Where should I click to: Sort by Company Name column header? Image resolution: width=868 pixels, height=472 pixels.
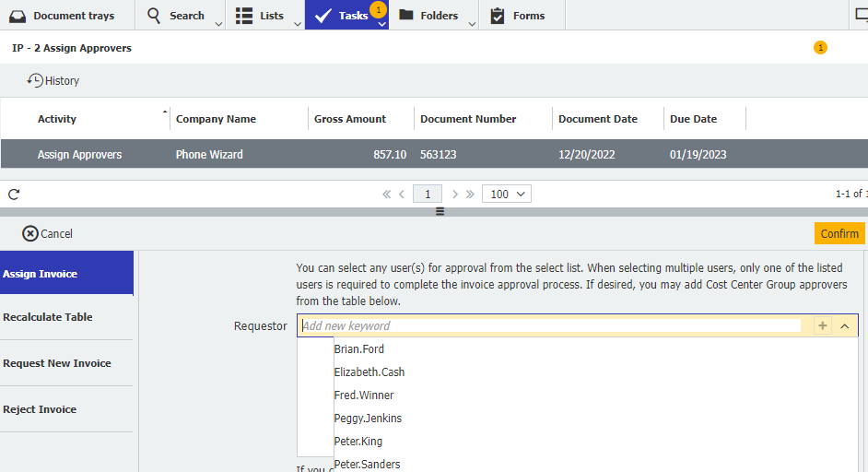216,119
